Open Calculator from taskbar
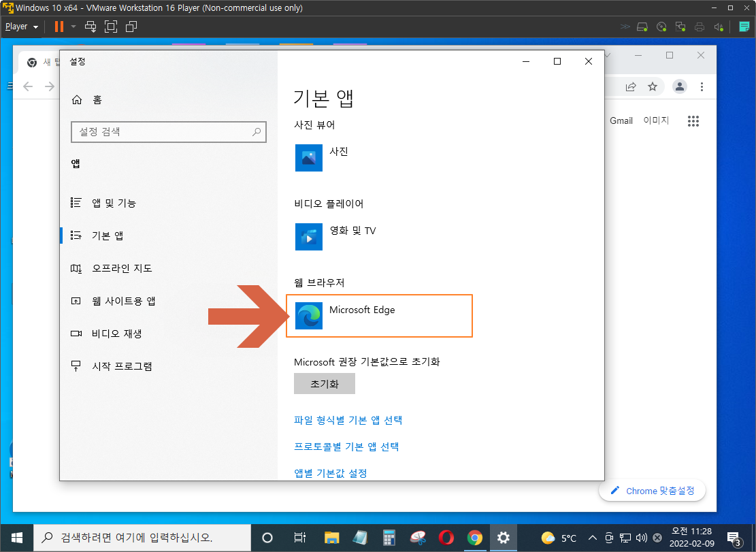This screenshot has height=552, width=756. [389, 538]
